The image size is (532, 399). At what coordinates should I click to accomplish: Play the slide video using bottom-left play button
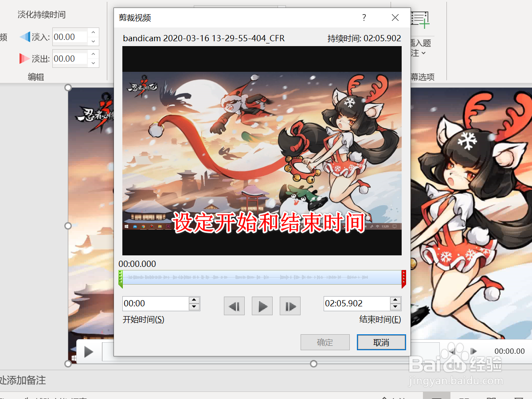point(89,352)
